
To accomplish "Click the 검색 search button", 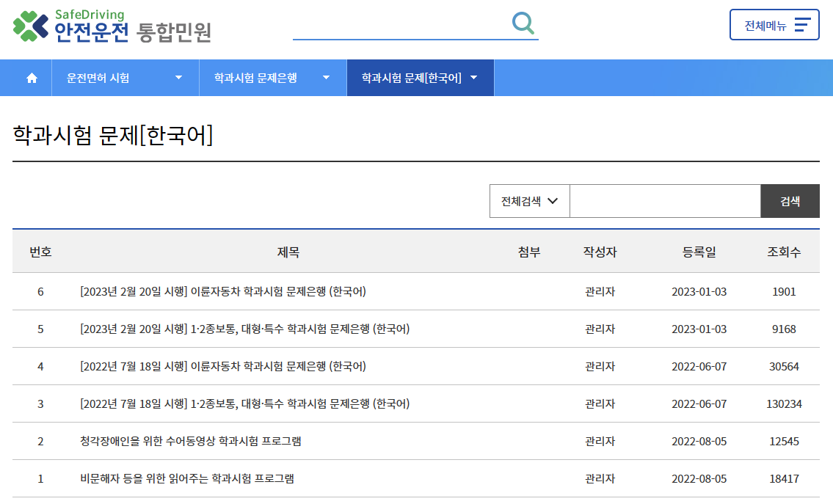I will 790,201.
